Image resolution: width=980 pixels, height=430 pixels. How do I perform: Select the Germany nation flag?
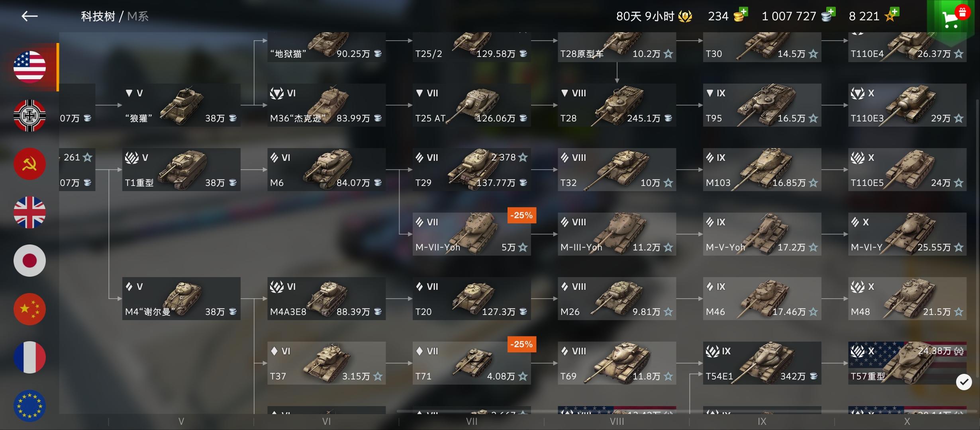(x=30, y=115)
